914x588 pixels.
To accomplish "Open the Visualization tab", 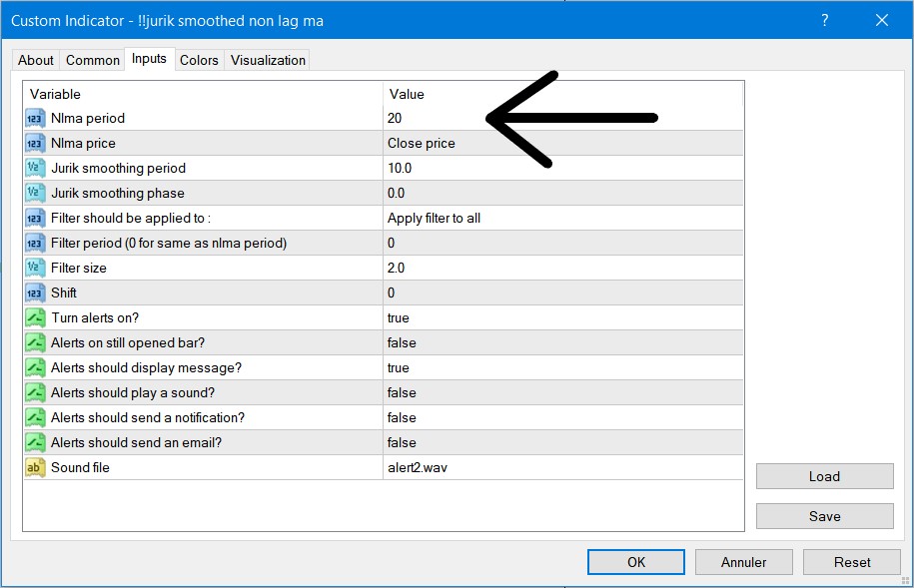I will (x=268, y=60).
